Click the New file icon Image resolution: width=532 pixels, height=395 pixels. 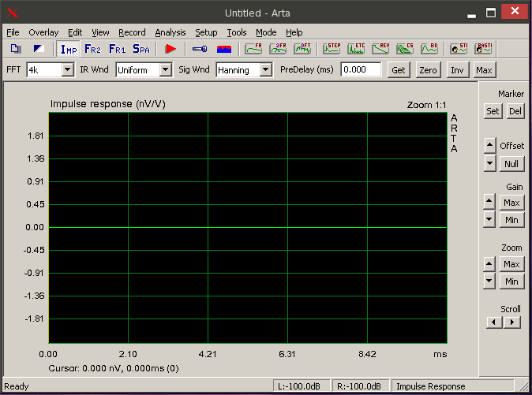pos(16,49)
